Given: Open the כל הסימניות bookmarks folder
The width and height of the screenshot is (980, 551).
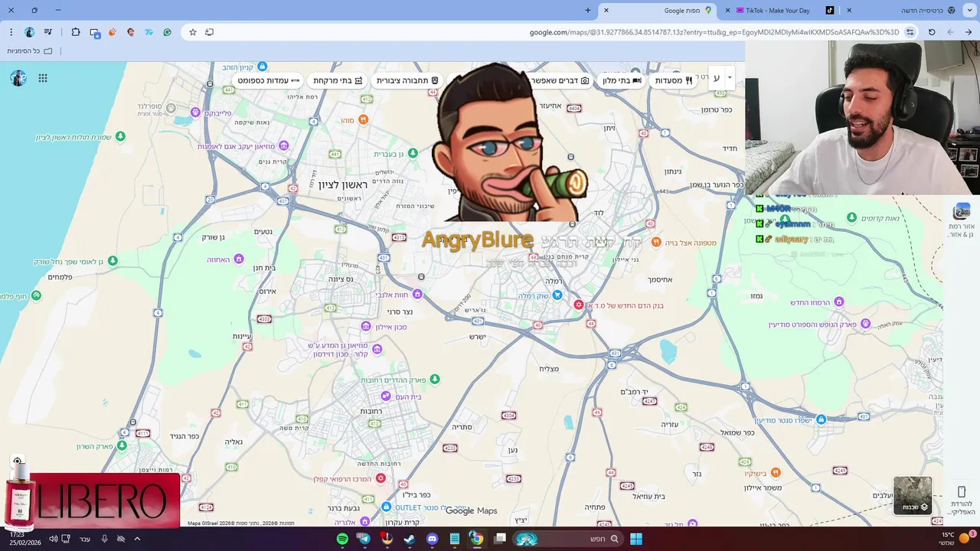Looking at the screenshot, I should pos(30,51).
